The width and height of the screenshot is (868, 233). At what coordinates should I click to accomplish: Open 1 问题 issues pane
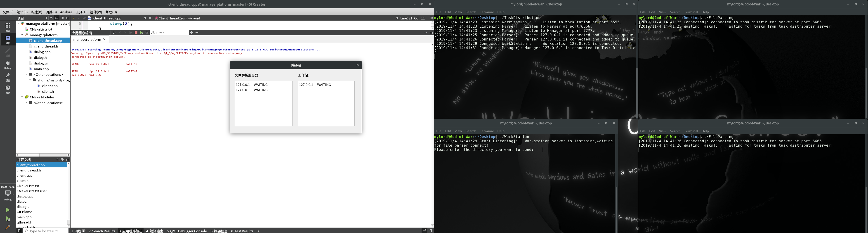78,231
